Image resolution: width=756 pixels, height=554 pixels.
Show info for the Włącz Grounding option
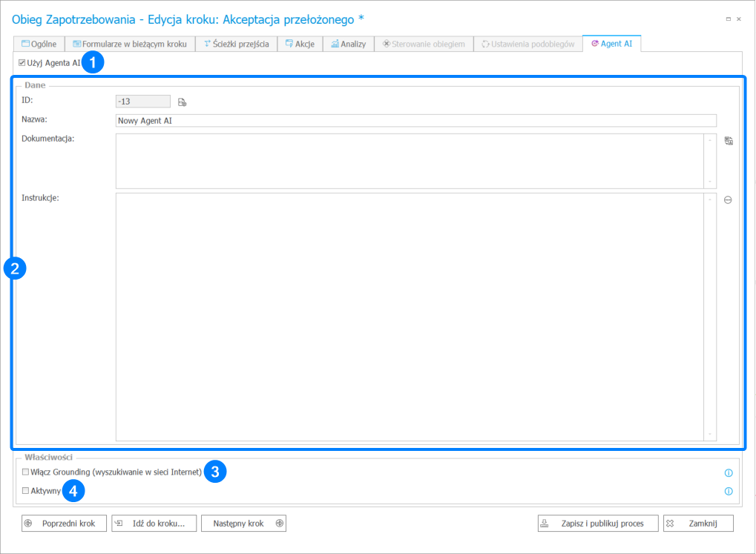click(728, 472)
